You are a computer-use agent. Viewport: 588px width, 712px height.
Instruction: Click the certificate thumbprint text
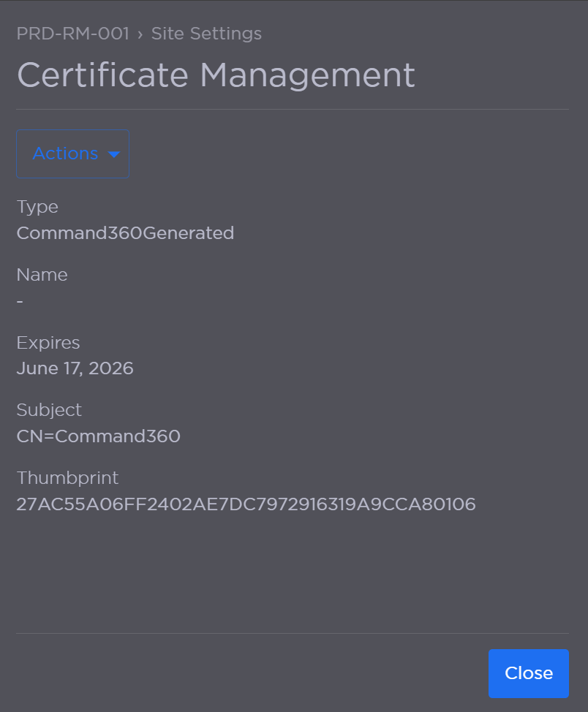coord(246,504)
